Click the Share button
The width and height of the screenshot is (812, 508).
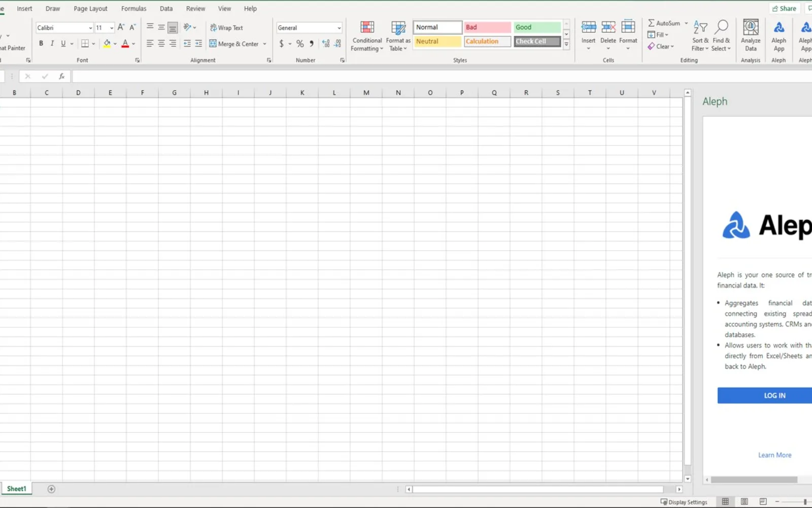pos(785,9)
